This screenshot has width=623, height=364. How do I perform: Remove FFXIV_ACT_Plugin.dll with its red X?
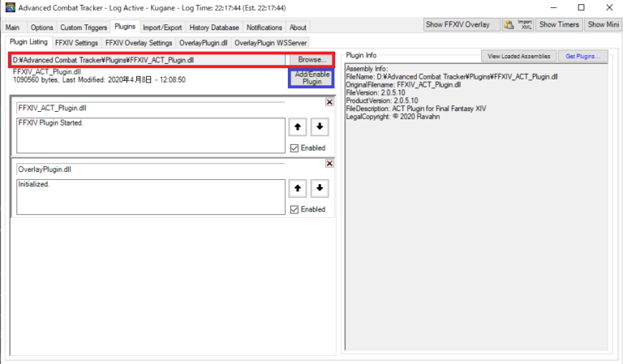click(329, 101)
